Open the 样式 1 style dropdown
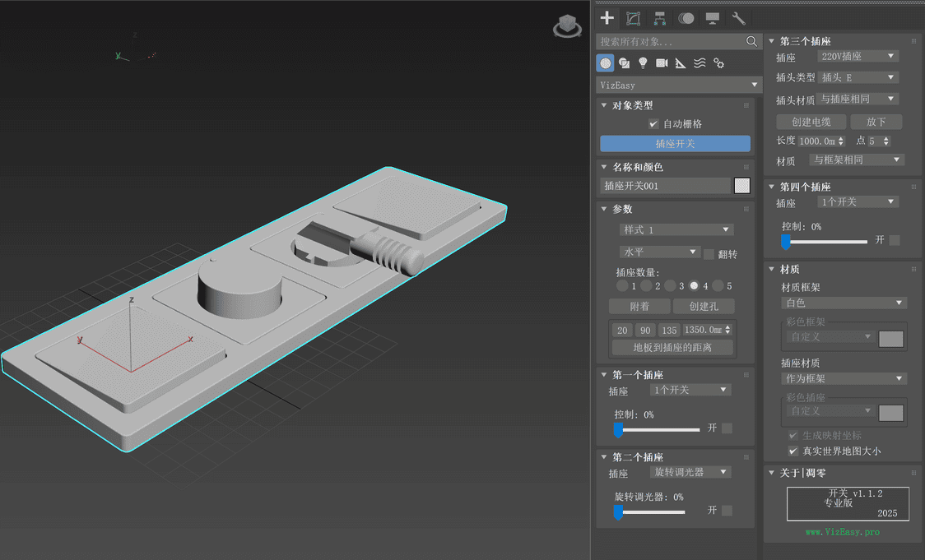 (676, 229)
